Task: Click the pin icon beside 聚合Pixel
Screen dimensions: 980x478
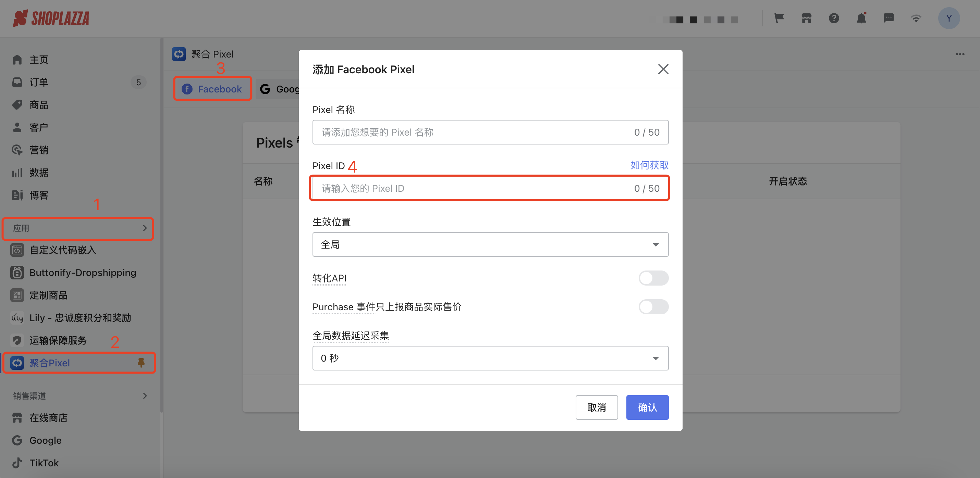Action: click(141, 362)
